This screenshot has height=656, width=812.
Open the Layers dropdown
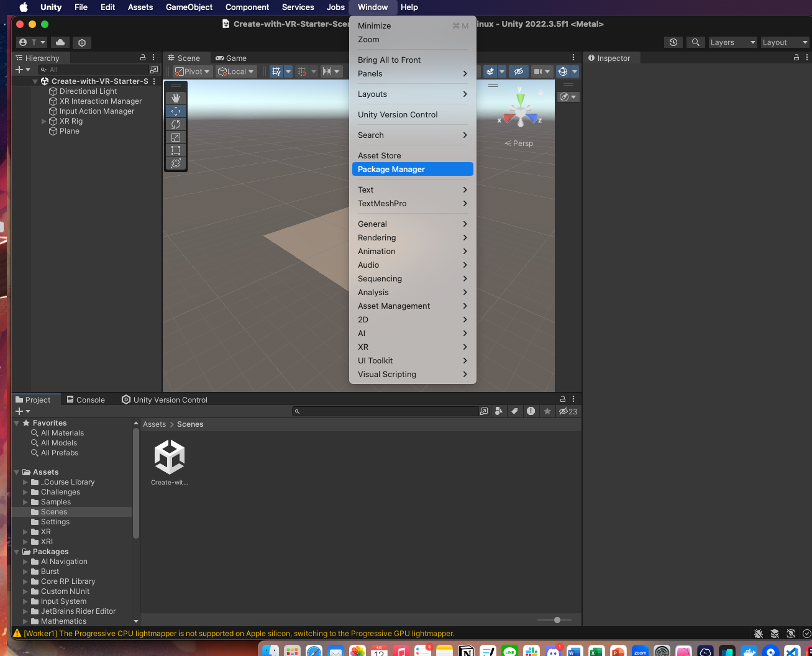click(732, 42)
